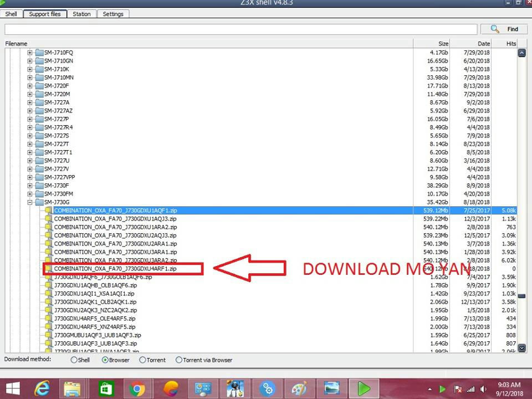Select J730GDXU2AQK3_NZC2AQK2.zip file
The height and width of the screenshot is (399, 532).
pyautogui.click(x=96, y=310)
